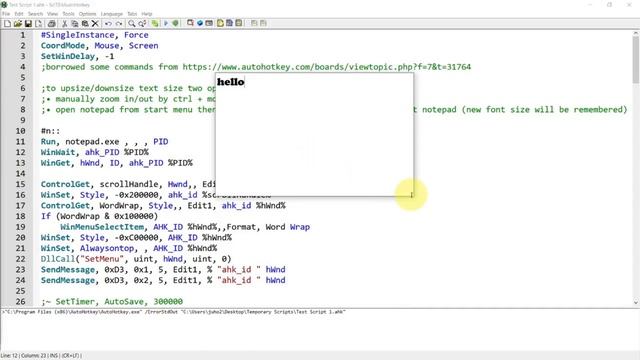This screenshot has width=640, height=360.
Task: Open the Tools menu
Action: click(x=68, y=14)
